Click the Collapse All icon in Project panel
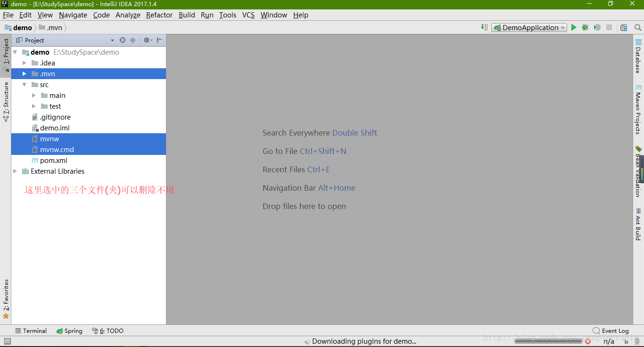 click(x=132, y=40)
